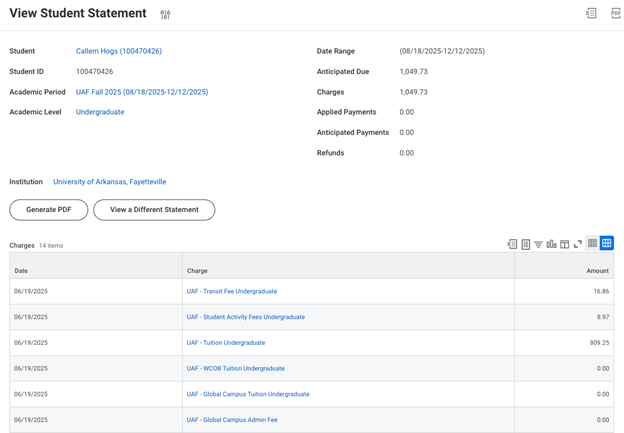The image size is (624, 433).
Task: Export the Charges table to a worksheet
Action: tap(525, 244)
